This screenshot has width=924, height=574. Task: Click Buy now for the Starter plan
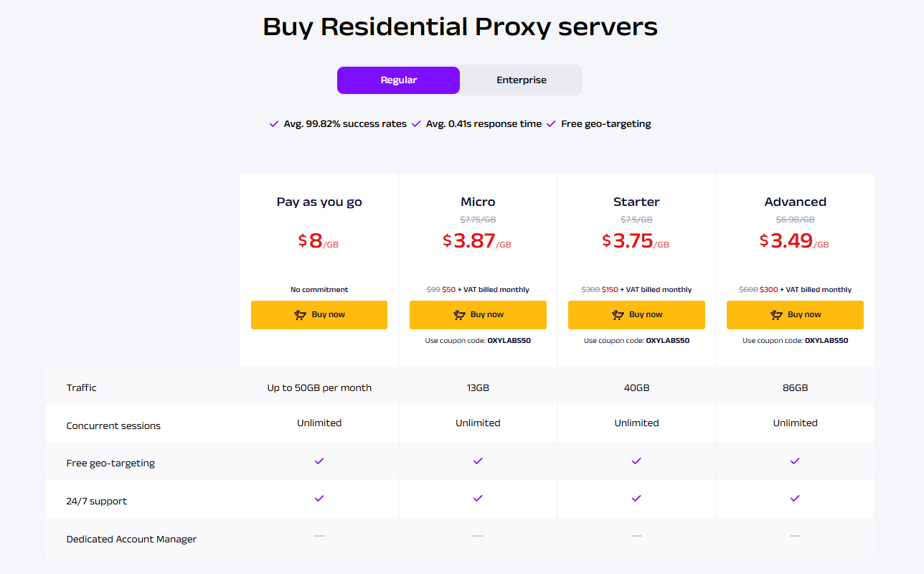pos(636,314)
